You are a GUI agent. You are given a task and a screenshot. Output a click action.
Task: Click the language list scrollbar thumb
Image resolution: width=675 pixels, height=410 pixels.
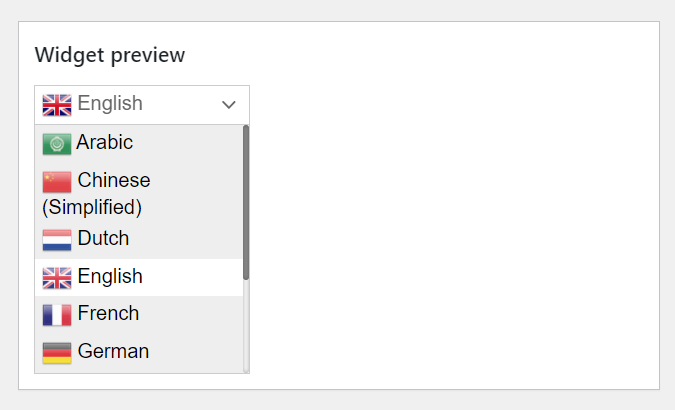246,200
